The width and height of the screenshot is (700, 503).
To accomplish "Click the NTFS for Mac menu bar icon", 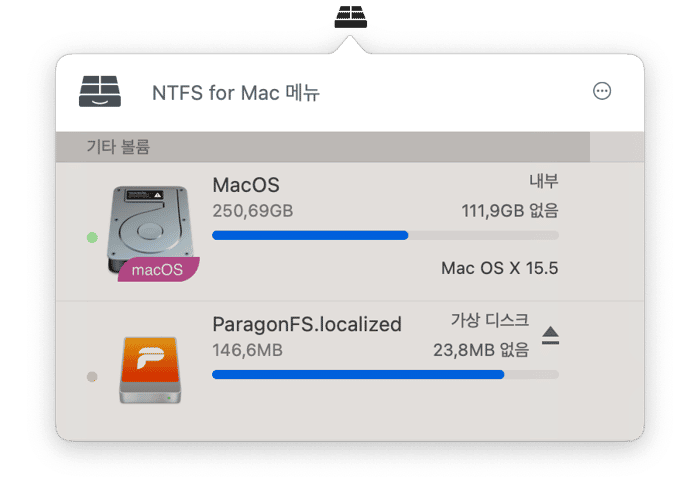I will pos(350,17).
